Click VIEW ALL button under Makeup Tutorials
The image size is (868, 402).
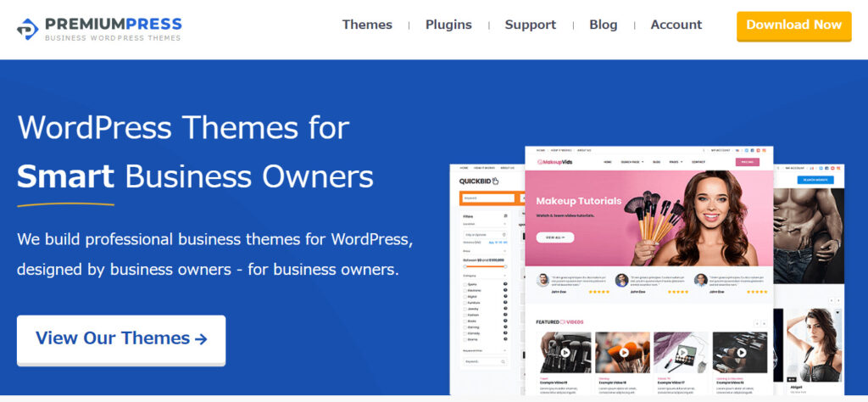click(554, 237)
